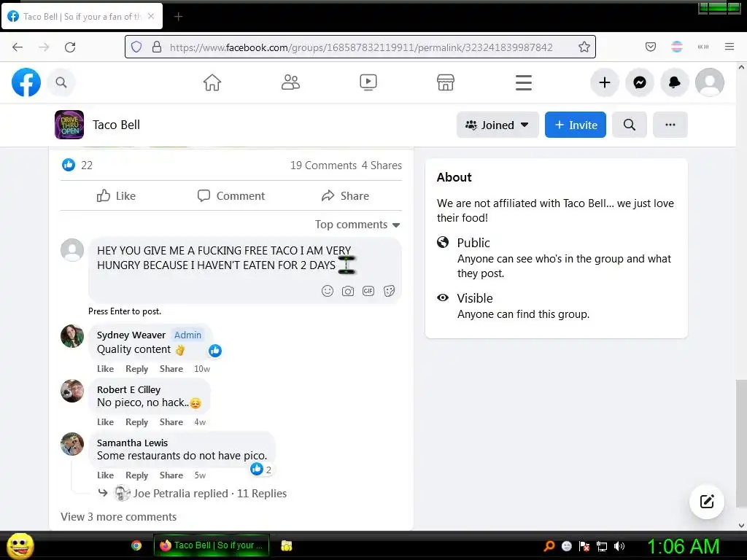Open the notifications bell icon
This screenshot has width=747, height=560.
point(675,82)
